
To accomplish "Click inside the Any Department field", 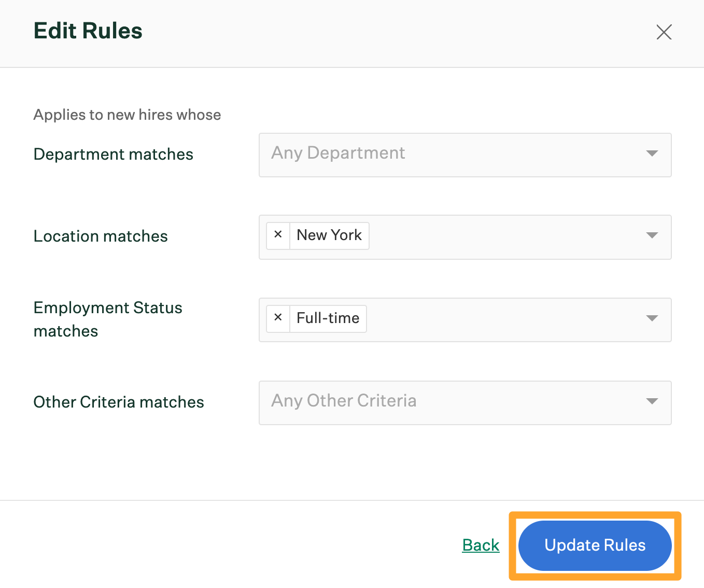I will point(465,155).
